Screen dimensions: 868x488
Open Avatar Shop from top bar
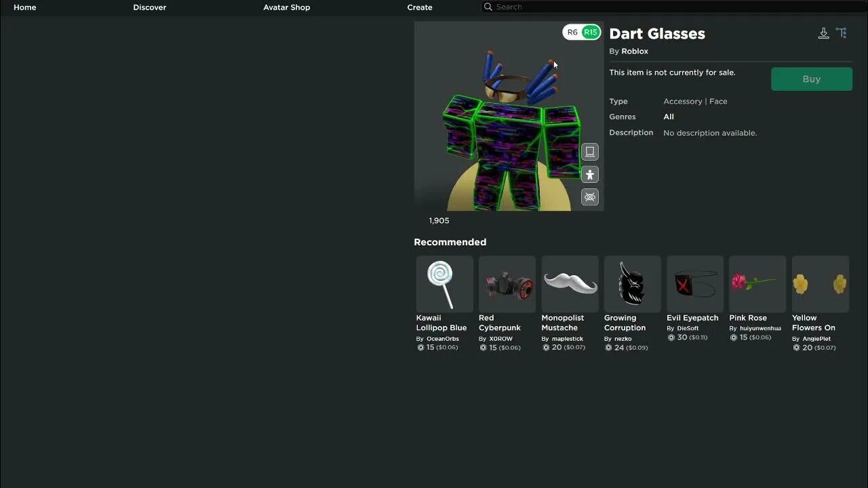287,7
